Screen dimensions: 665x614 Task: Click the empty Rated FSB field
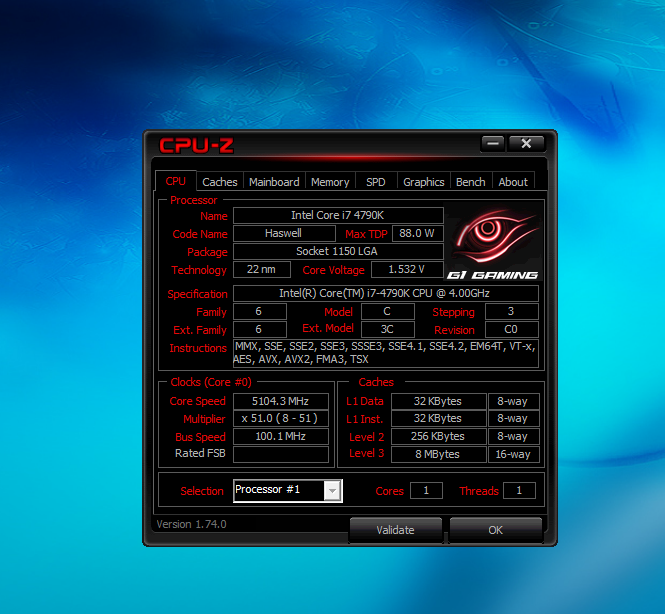pos(281,454)
